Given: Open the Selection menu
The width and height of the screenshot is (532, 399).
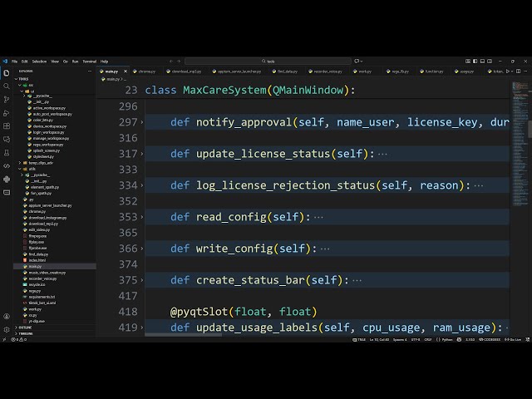Looking at the screenshot, I should pos(39,62).
